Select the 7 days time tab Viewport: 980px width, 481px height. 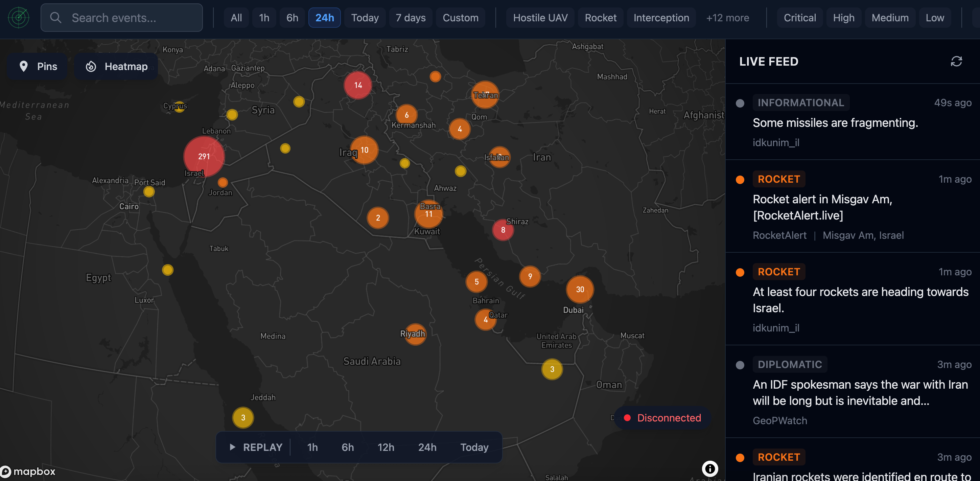tap(410, 18)
